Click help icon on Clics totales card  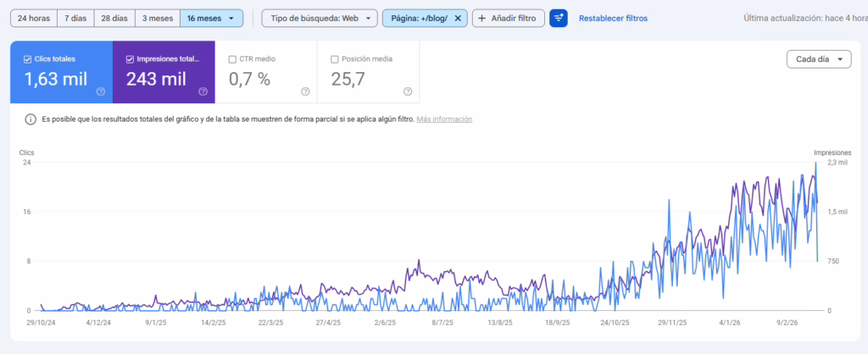point(101,91)
